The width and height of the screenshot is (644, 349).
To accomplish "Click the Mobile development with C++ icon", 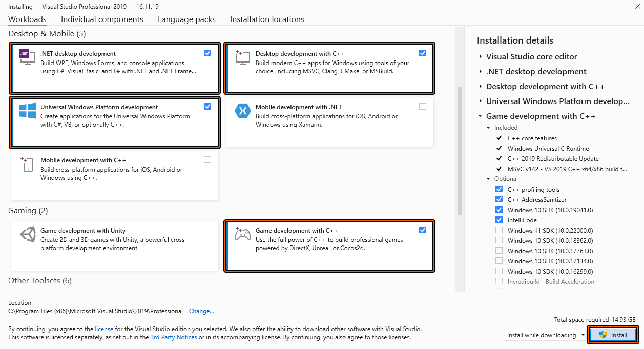I will tap(27, 164).
